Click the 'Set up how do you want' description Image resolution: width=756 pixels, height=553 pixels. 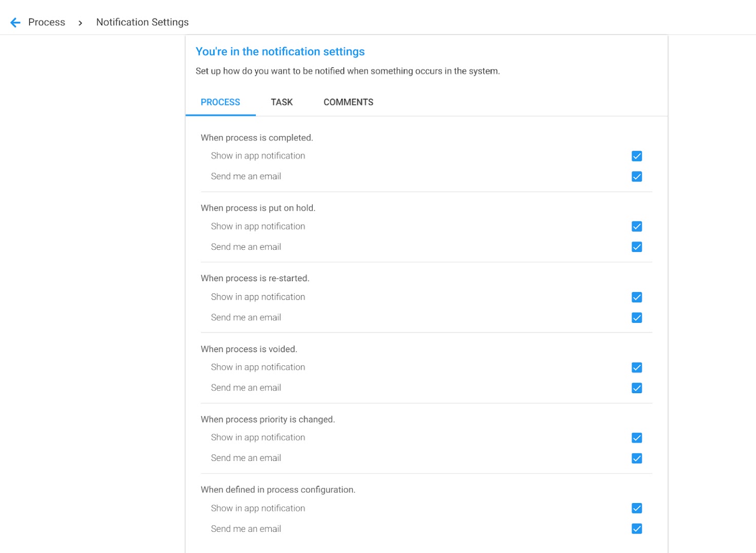tap(348, 71)
